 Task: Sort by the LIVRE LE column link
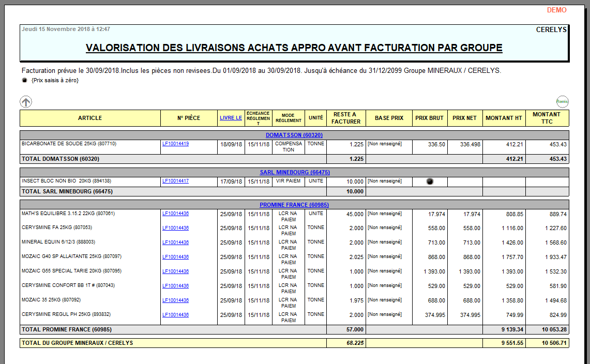[x=231, y=118]
